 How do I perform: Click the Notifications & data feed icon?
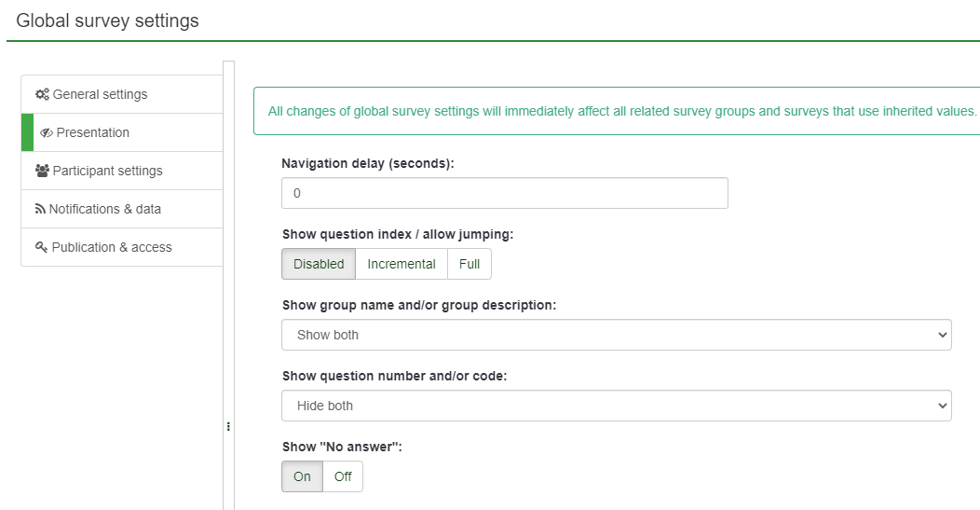coord(40,209)
